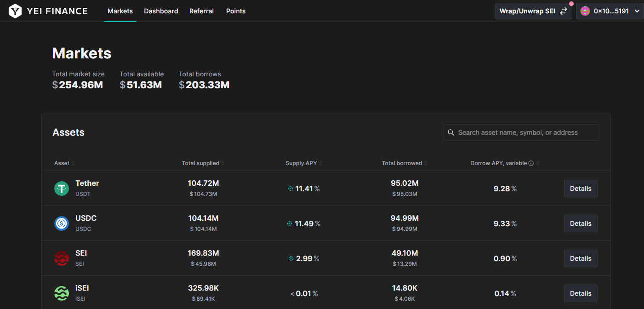Click the Markets page heading
The height and width of the screenshot is (309, 644).
pos(82,53)
